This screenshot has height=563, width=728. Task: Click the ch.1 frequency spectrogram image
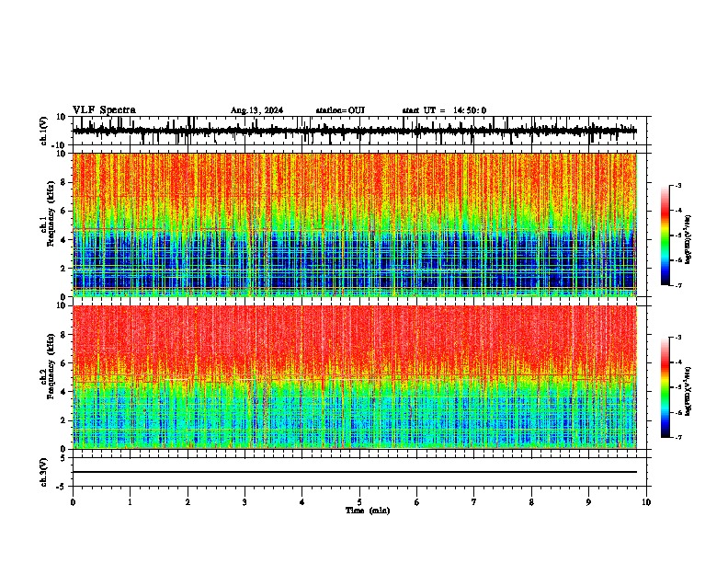tap(355, 224)
